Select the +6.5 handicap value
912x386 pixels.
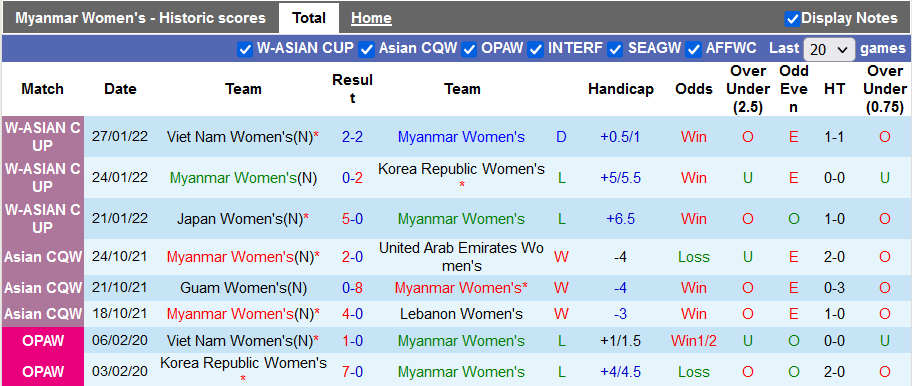pyautogui.click(x=621, y=219)
